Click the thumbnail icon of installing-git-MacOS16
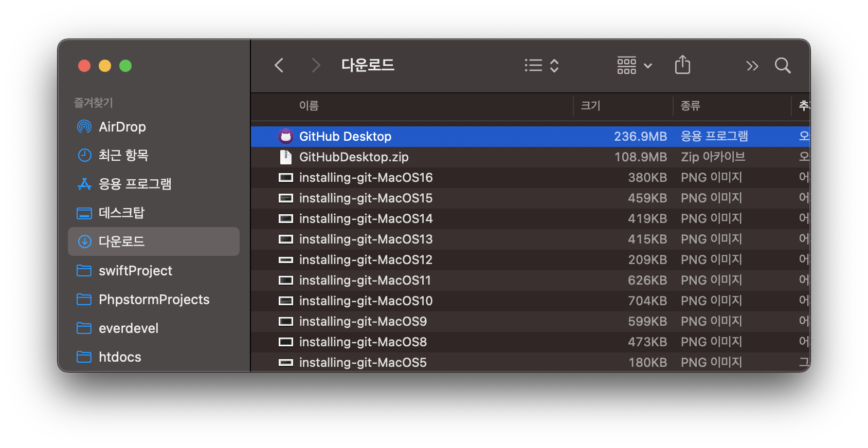This screenshot has width=868, height=448. [x=286, y=177]
